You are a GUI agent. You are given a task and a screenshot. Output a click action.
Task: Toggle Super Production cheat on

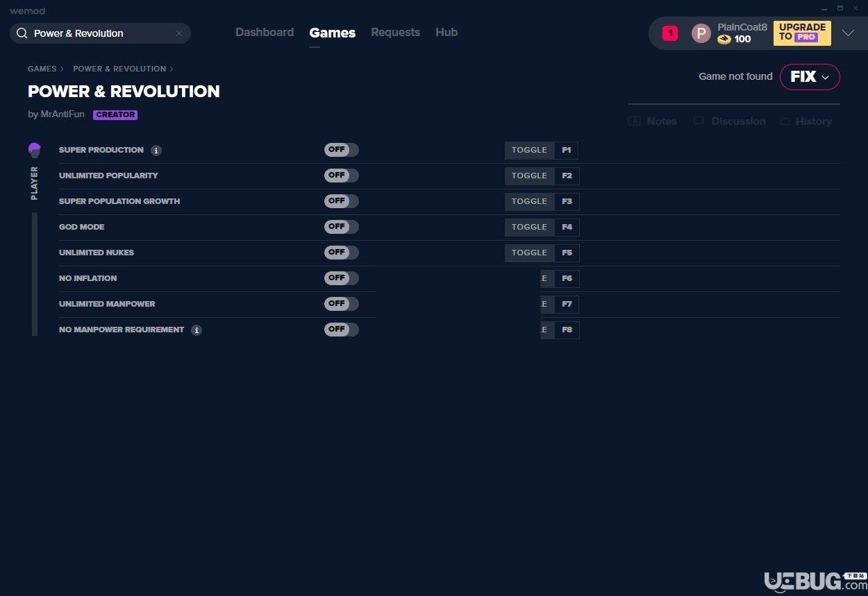click(x=342, y=150)
